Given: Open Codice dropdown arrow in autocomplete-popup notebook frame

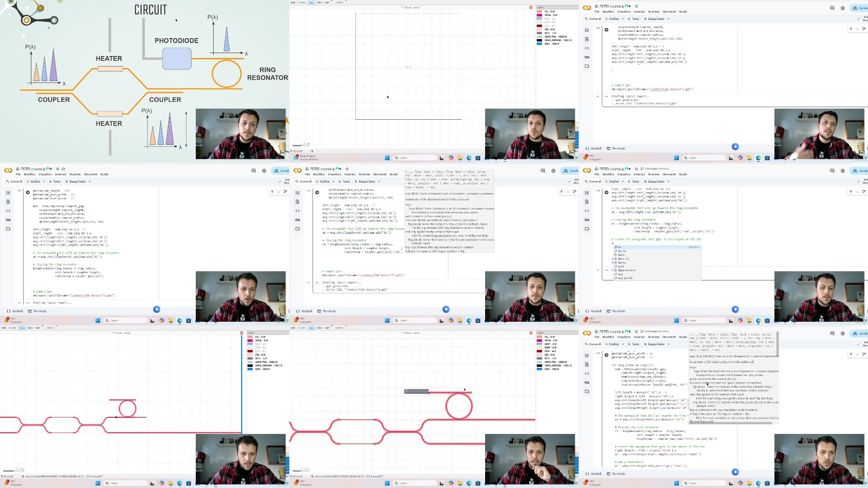Looking at the screenshot, I should coord(623,181).
